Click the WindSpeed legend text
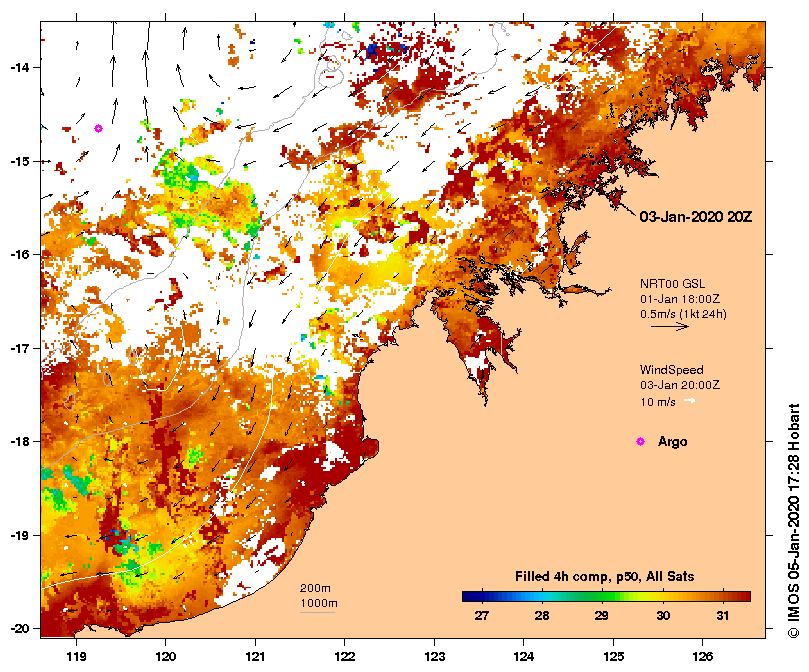 (671, 370)
